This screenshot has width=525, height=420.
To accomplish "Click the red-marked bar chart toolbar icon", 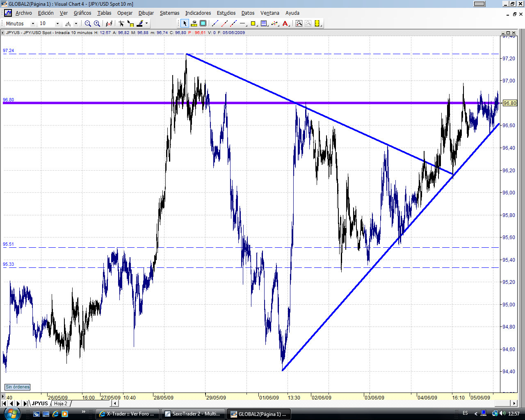I will point(109,24).
